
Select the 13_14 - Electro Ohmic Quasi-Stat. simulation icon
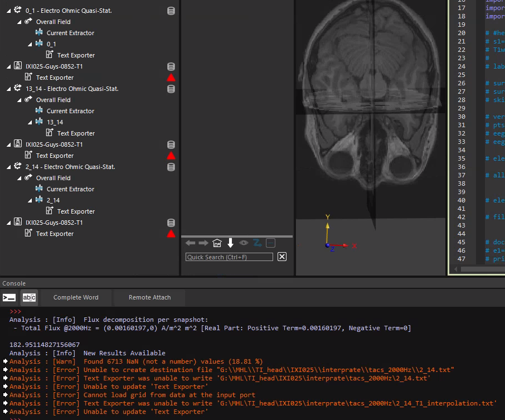coord(18,88)
